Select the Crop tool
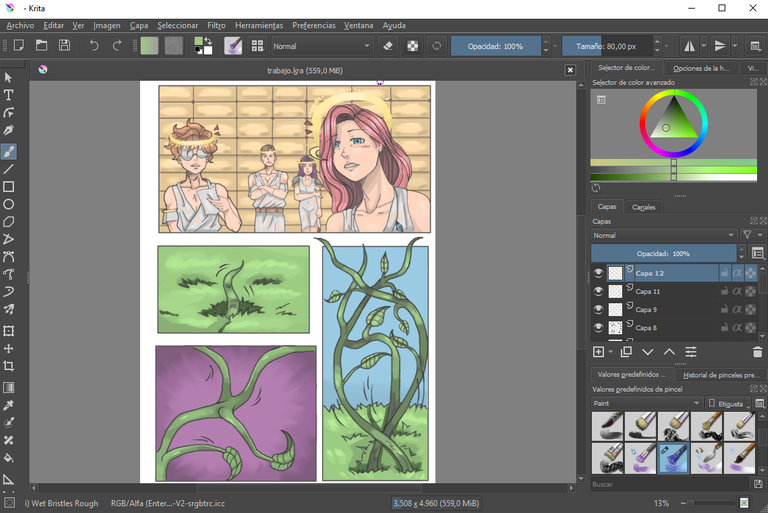Image resolution: width=768 pixels, height=513 pixels. [x=8, y=366]
